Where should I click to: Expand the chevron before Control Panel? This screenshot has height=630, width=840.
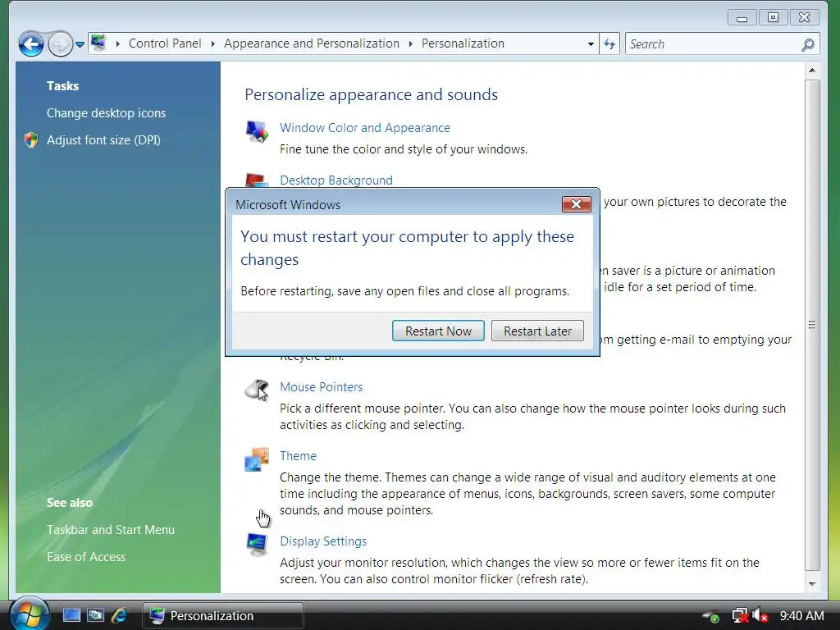tap(117, 44)
